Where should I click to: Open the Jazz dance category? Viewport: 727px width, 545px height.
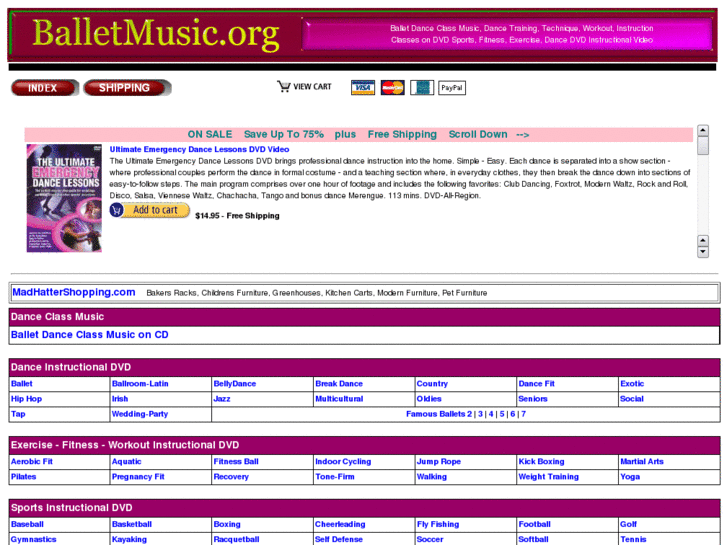click(x=222, y=399)
